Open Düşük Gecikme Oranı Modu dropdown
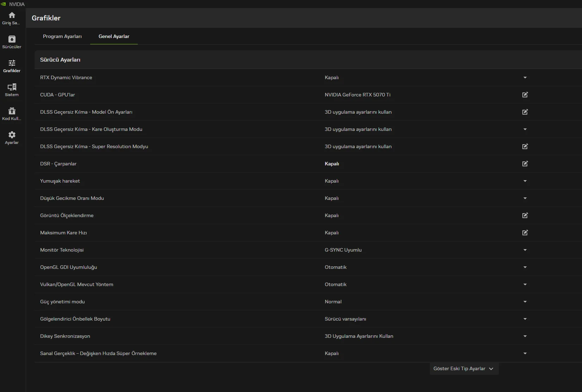 tap(525, 198)
